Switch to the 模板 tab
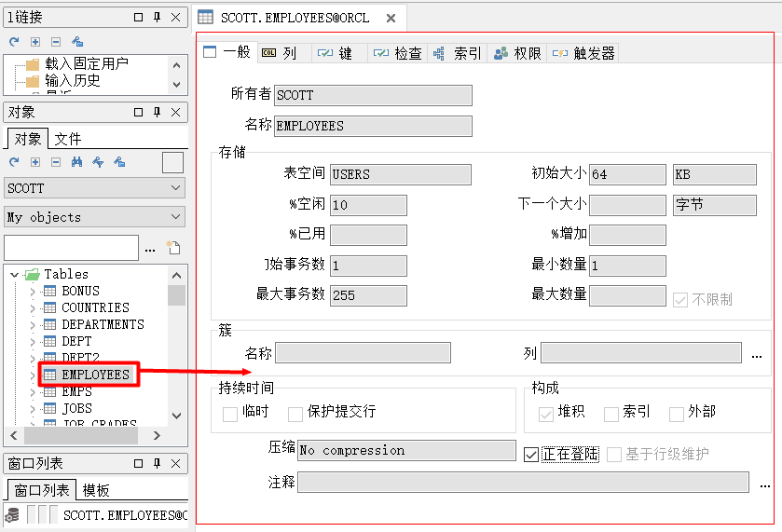Screen dimensions: 782x532 pos(96,490)
